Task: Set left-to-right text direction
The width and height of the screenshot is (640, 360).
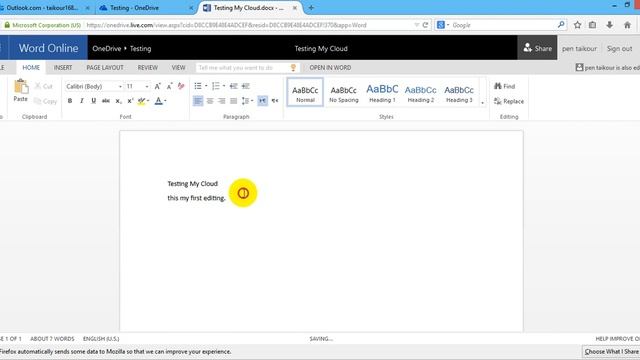Action: [x=263, y=101]
